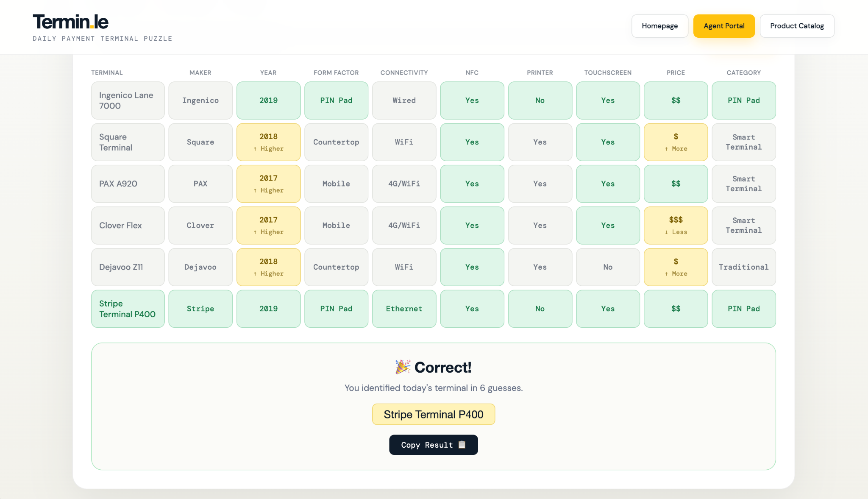
Task: Select the Clover Flex name cell
Action: click(128, 226)
